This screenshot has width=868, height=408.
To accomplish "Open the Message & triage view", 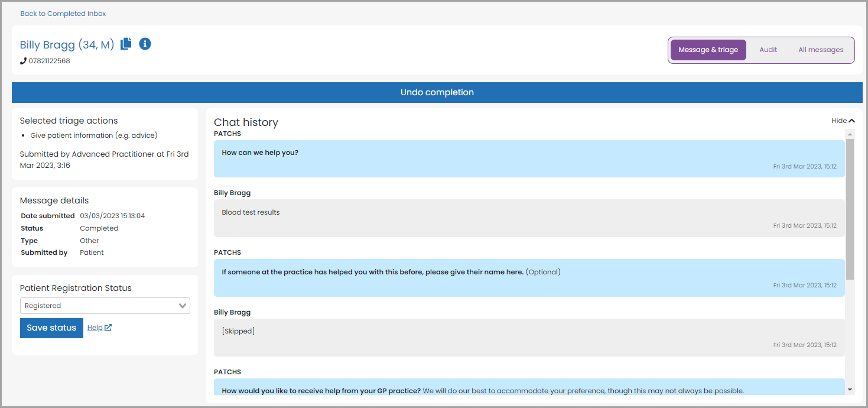I will 707,50.
